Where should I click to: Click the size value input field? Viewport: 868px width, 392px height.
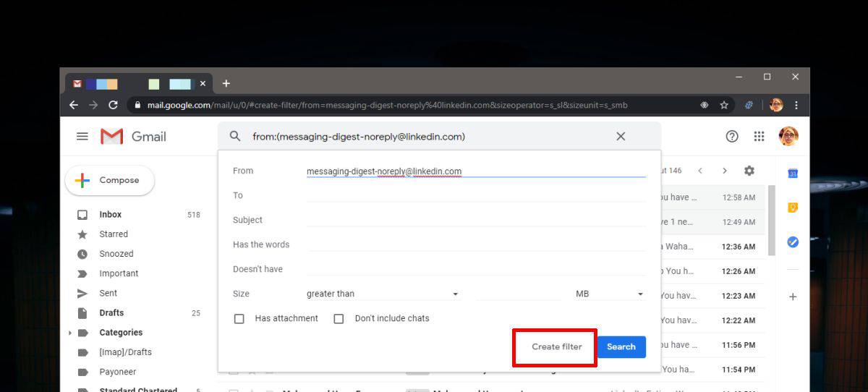[518, 294]
